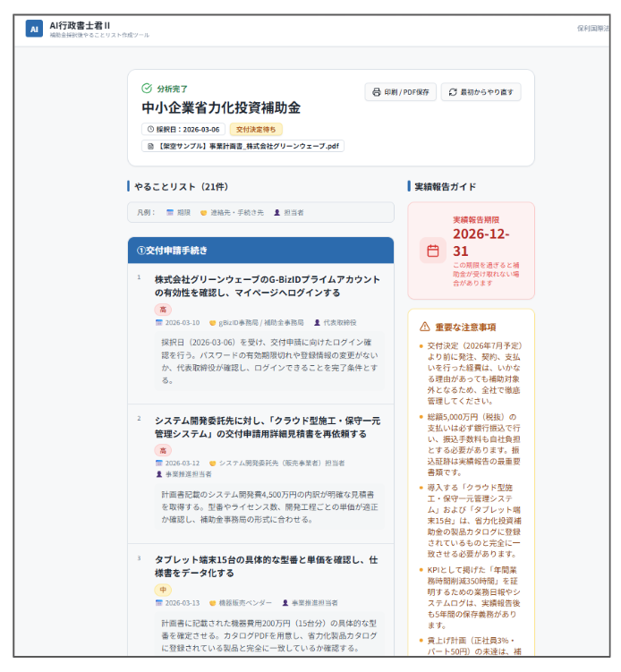Click the calendar icon next to 2026-03-10
The width and height of the screenshot is (621, 672).
tap(159, 322)
